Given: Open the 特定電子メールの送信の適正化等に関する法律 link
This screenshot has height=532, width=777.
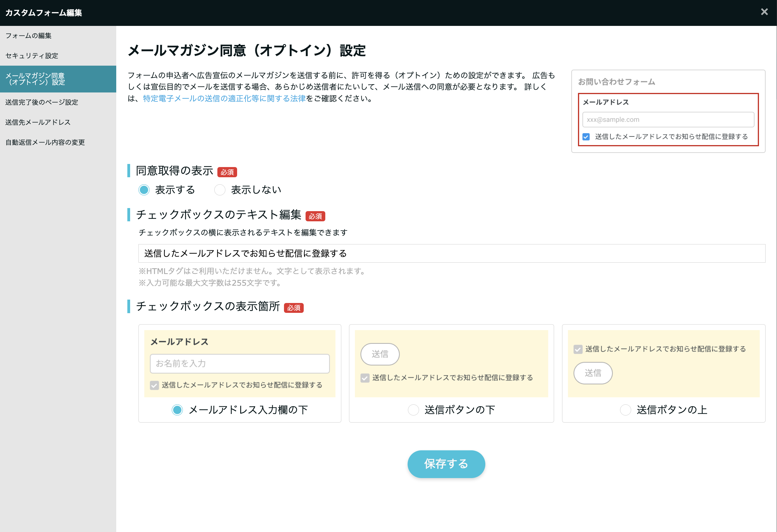Looking at the screenshot, I should point(224,99).
